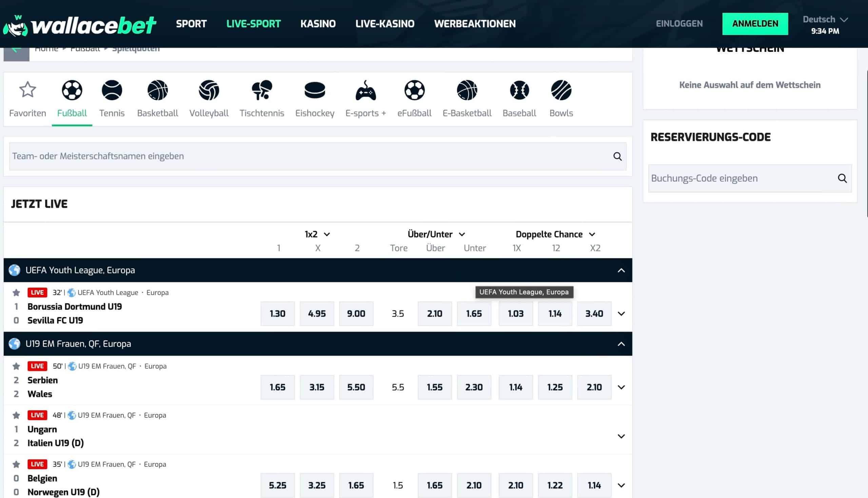Viewport: 868px width, 498px height.
Task: Open the Deutsch language dropdown
Action: 825,20
